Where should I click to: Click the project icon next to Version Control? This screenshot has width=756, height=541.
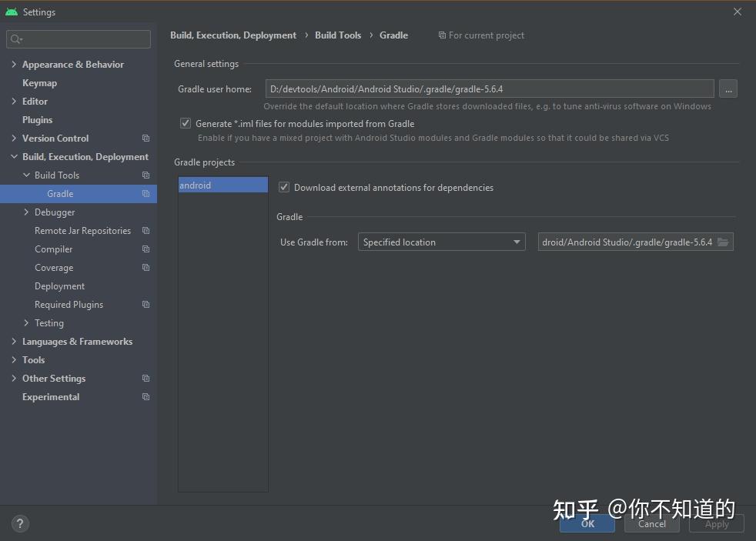[146, 138]
